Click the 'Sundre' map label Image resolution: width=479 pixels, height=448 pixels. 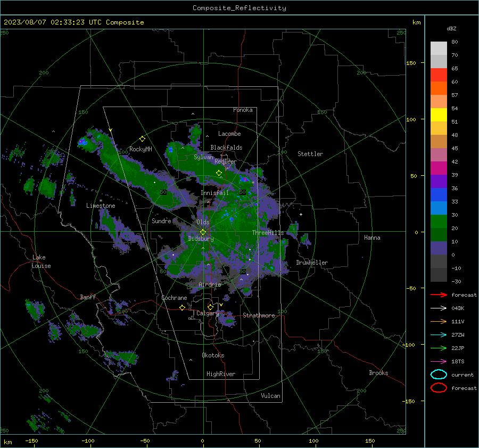pyautogui.click(x=161, y=221)
